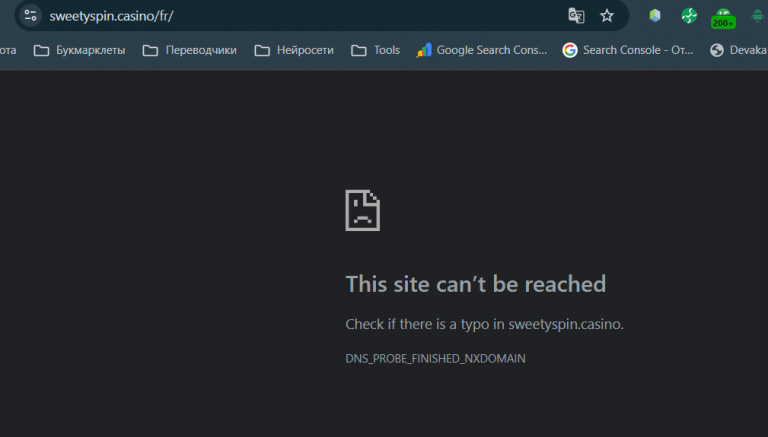768x437 pixels.
Task: Open the Букмарклеты bookmarks folder
Action: (79, 50)
